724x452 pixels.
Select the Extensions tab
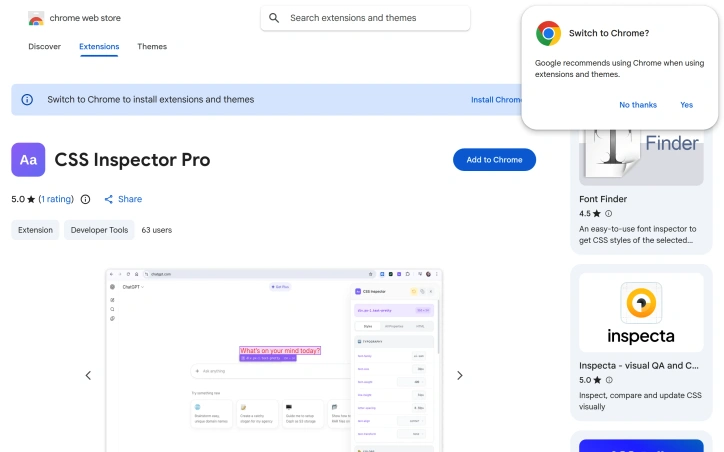tap(99, 47)
